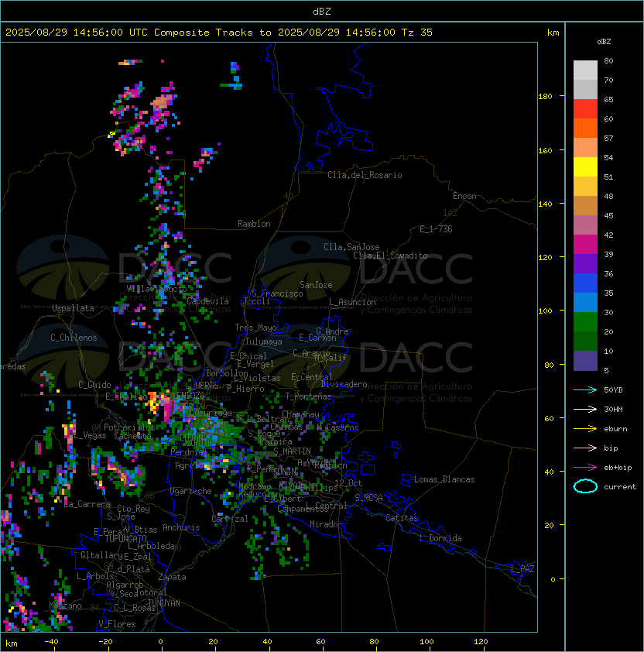Click the 'Ugarteche' map label
Image resolution: width=644 pixels, height=652 pixels.
pyautogui.click(x=190, y=491)
